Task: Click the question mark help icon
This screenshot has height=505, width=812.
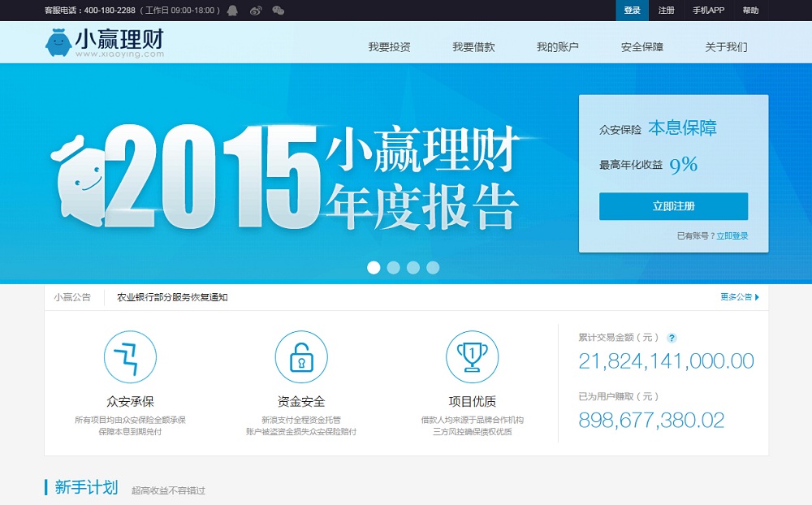Action: click(672, 339)
